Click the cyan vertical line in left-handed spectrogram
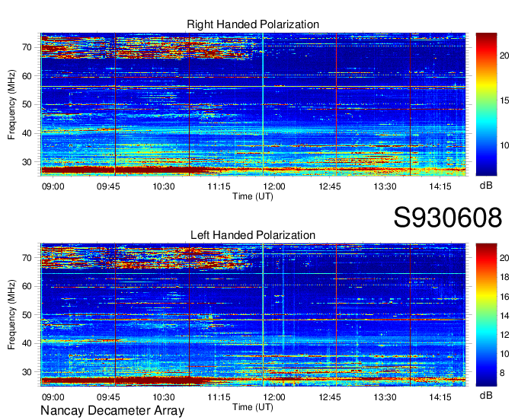The height and width of the screenshot is (420, 518). 263,315
